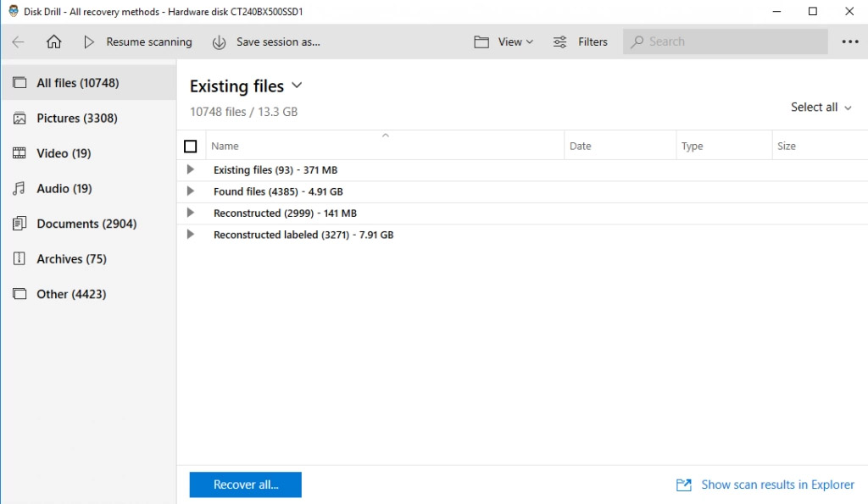868x504 pixels.
Task: Click the Show scan results export icon
Action: (x=684, y=485)
